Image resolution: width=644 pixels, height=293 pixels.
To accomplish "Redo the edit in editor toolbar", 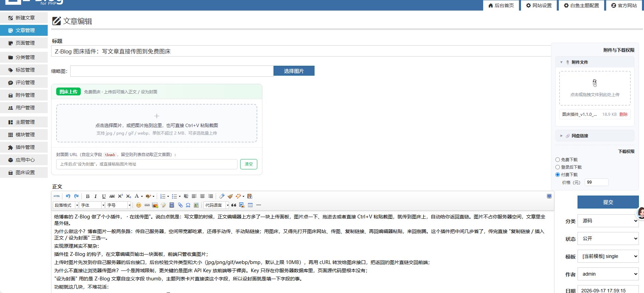I will click(76, 196).
